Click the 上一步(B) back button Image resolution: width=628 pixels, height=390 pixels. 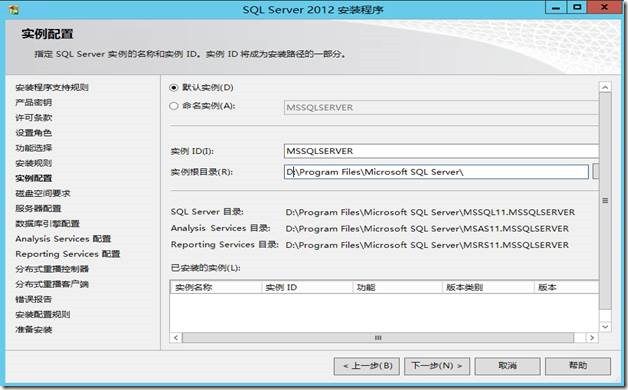[366, 366]
